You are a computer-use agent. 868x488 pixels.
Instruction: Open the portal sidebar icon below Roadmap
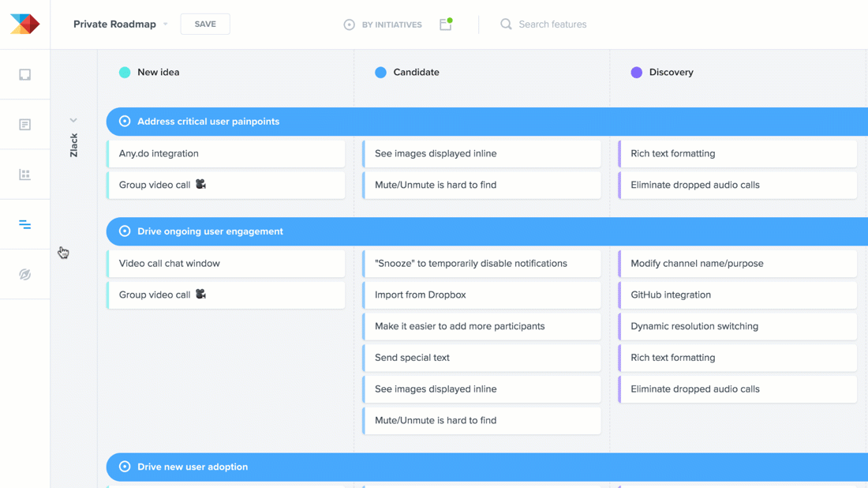[25, 274]
